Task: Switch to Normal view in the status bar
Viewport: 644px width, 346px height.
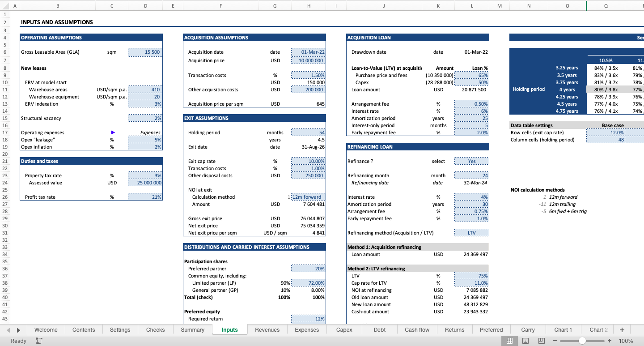Action: click(509, 341)
